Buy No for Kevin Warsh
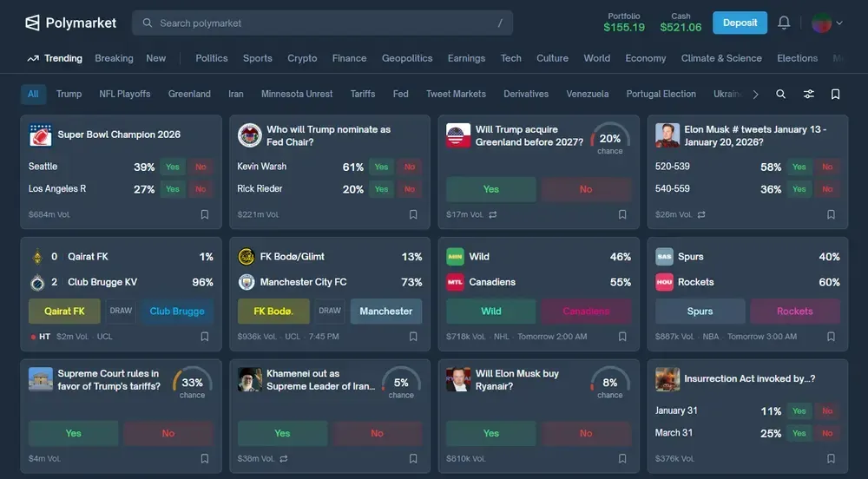The image size is (868, 479). tap(410, 167)
